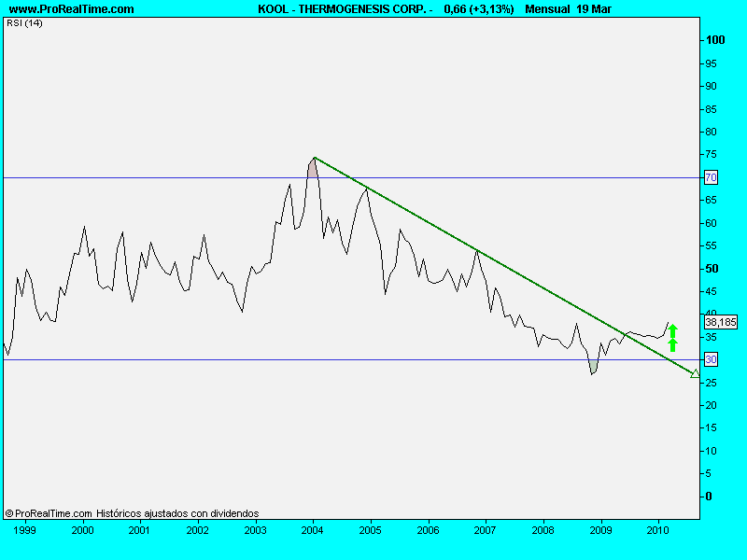Click the 19 Mar date label
This screenshot has width=747, height=560.
coord(594,9)
